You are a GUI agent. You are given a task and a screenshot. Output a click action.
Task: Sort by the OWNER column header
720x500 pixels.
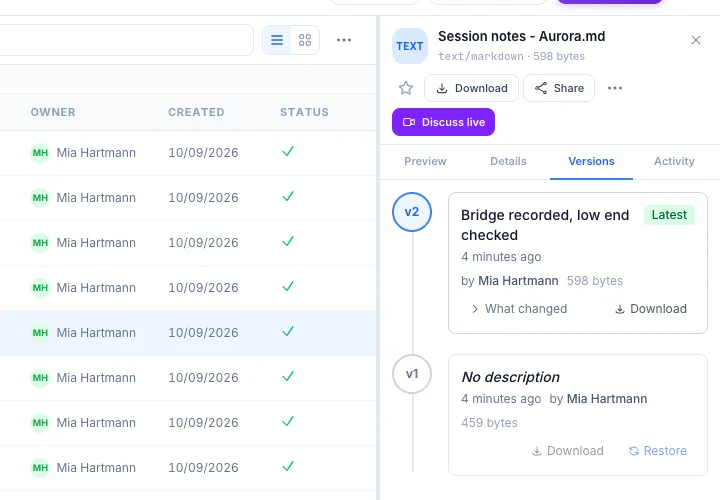click(53, 112)
